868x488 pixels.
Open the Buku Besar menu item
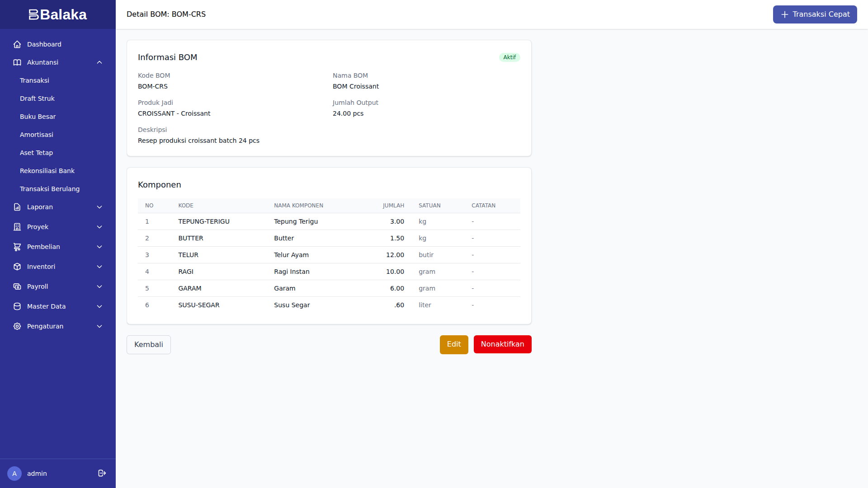point(38,117)
